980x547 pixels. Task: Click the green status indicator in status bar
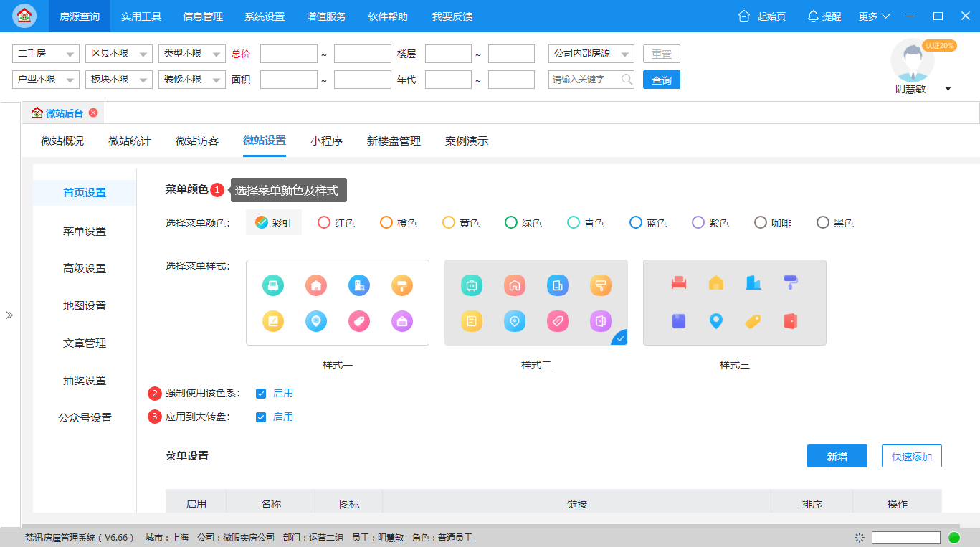pos(954,537)
